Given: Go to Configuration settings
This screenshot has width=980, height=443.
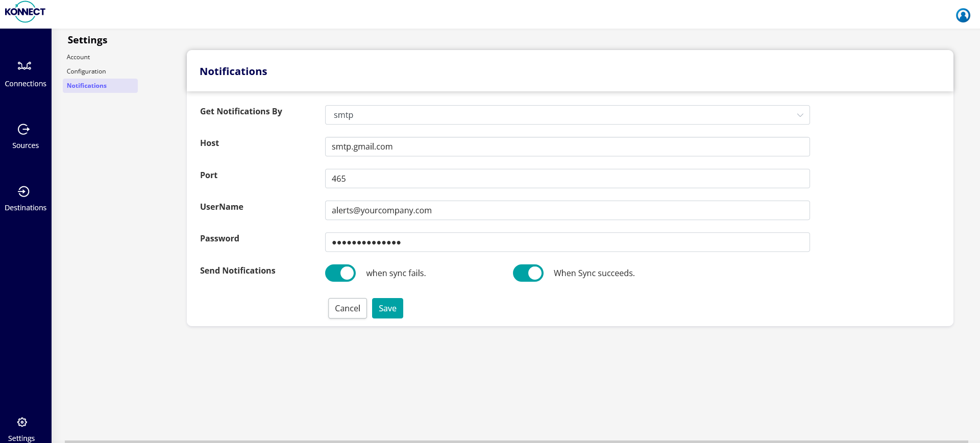Looking at the screenshot, I should (86, 71).
